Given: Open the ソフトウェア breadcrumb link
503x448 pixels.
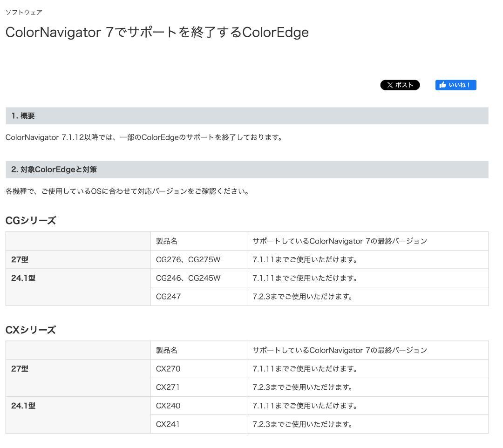Looking at the screenshot, I should click(x=24, y=13).
